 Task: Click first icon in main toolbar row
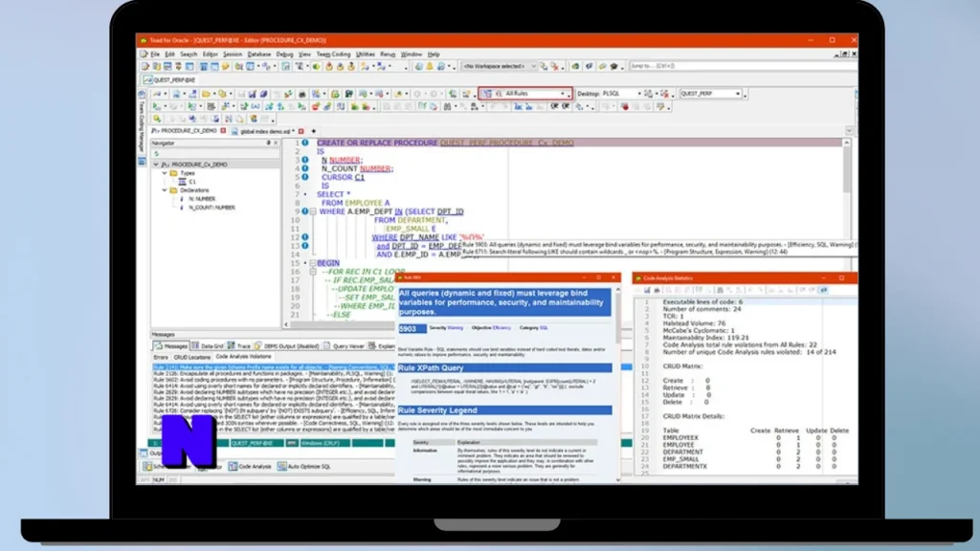click(x=145, y=66)
